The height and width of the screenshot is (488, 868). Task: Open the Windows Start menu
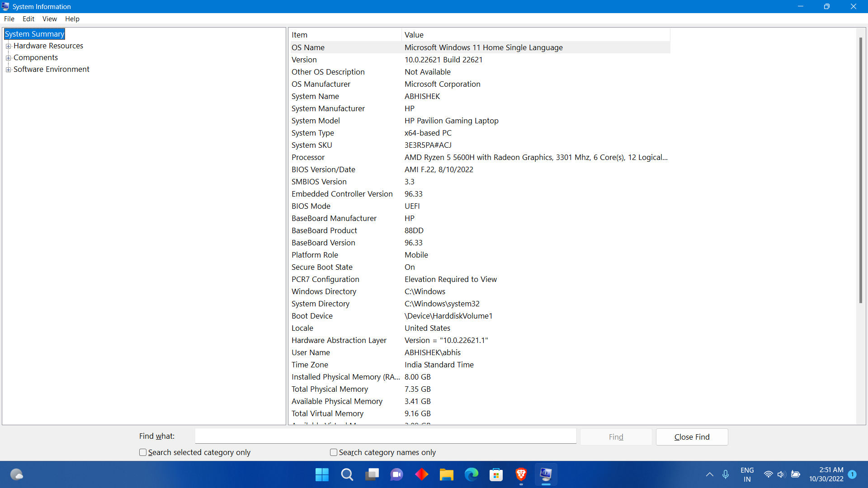click(x=322, y=474)
